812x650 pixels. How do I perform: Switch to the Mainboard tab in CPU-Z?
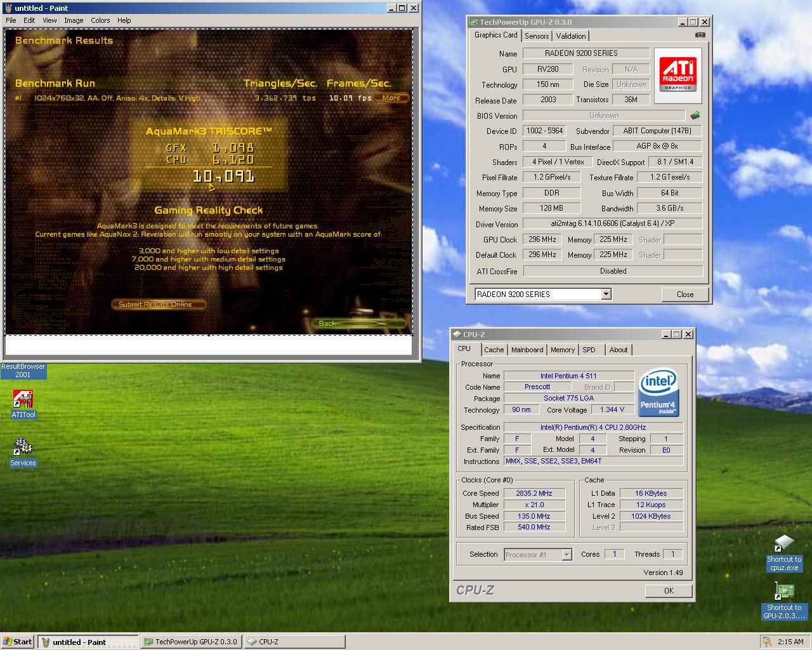(x=527, y=350)
